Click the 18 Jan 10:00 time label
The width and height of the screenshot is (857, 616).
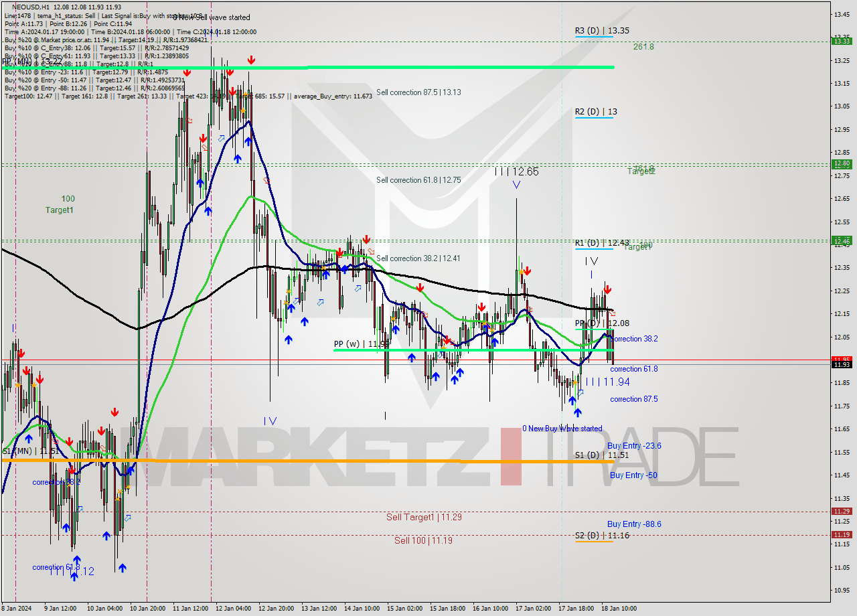click(x=619, y=609)
